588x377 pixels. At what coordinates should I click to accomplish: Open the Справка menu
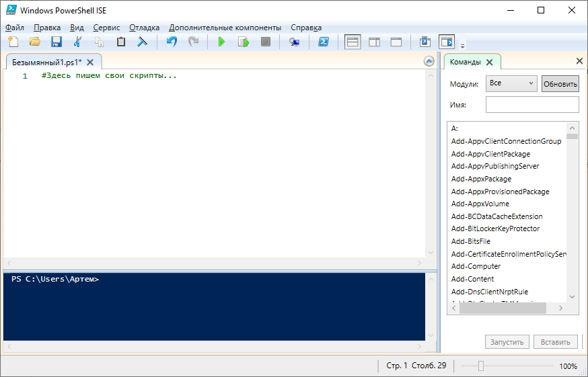coord(306,28)
